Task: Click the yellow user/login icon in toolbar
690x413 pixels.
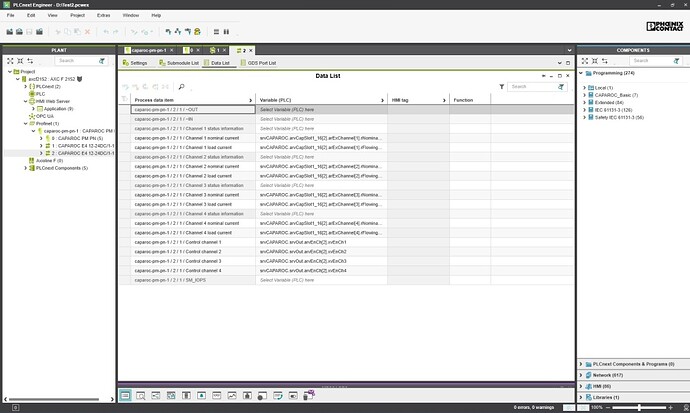Action: (x=198, y=32)
